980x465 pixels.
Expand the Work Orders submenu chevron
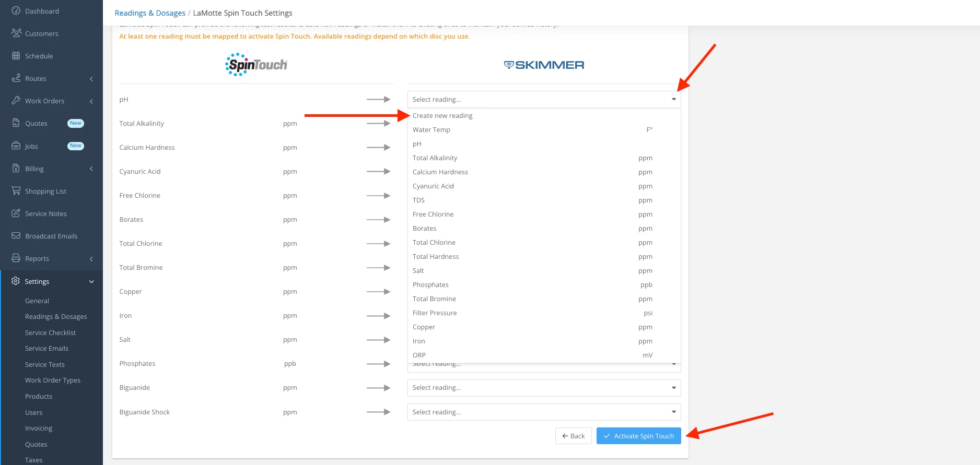pyautogui.click(x=91, y=101)
